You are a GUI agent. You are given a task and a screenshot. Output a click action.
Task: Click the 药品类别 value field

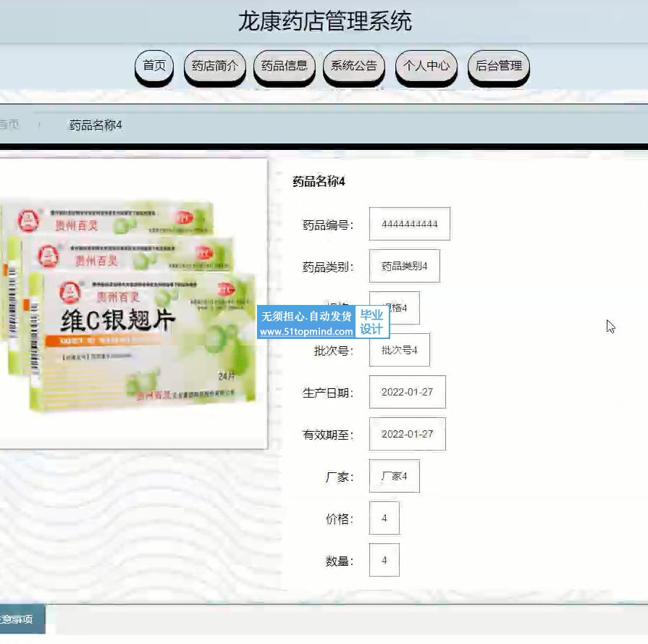click(x=405, y=266)
